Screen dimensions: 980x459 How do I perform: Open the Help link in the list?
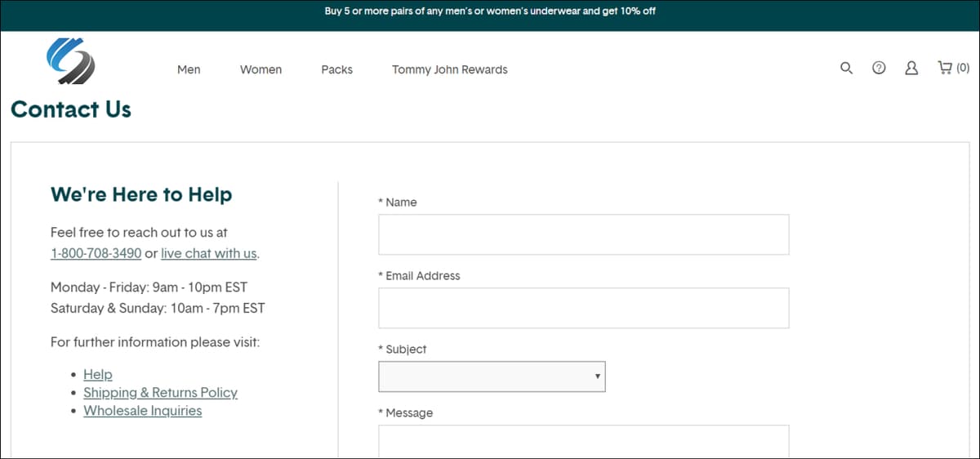98,374
